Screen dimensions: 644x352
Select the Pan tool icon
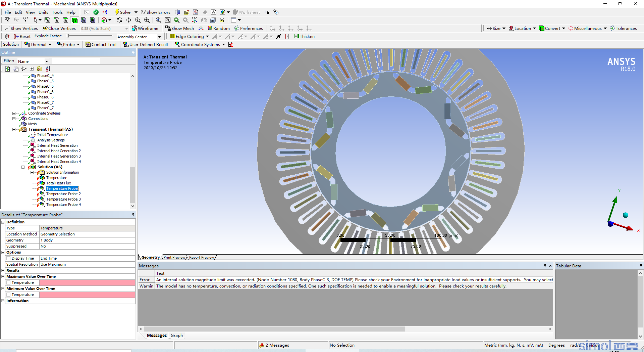tap(128, 20)
